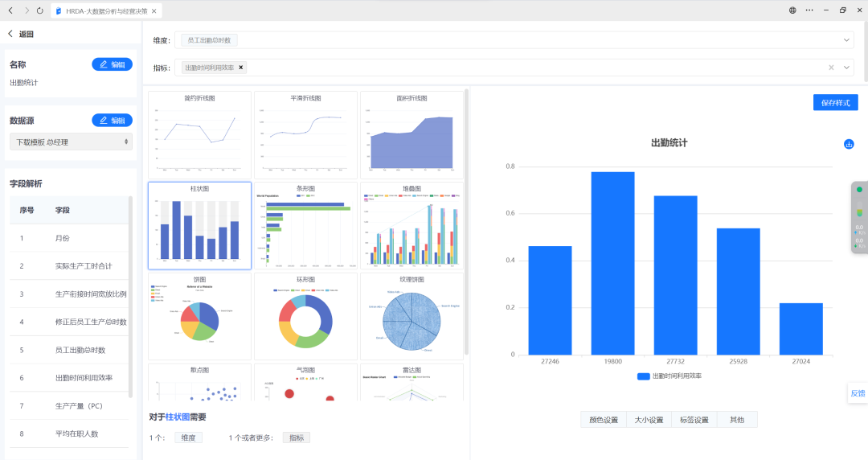Click the chart download icon
This screenshot has width=868, height=460.
pyautogui.click(x=849, y=144)
